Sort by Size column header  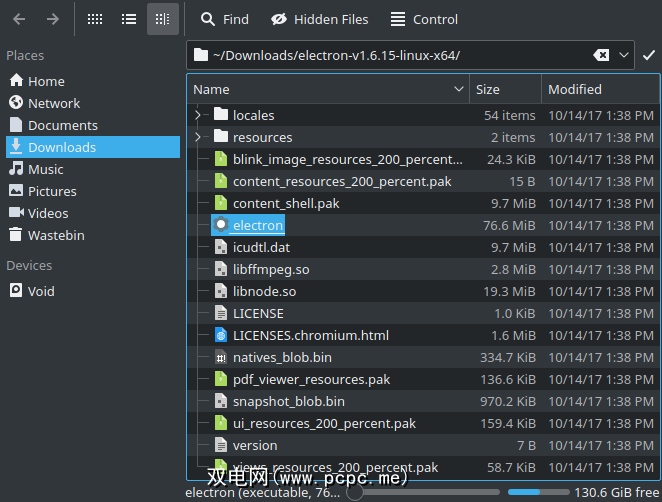tap(505, 89)
